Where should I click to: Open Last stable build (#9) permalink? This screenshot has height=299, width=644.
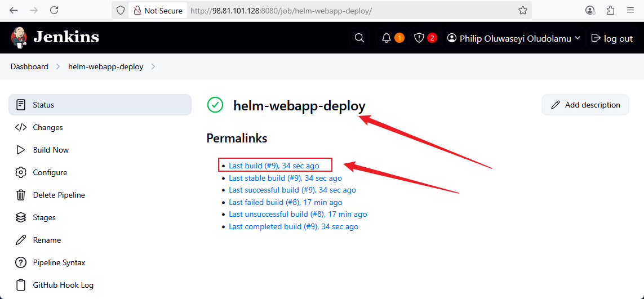pyautogui.click(x=286, y=178)
